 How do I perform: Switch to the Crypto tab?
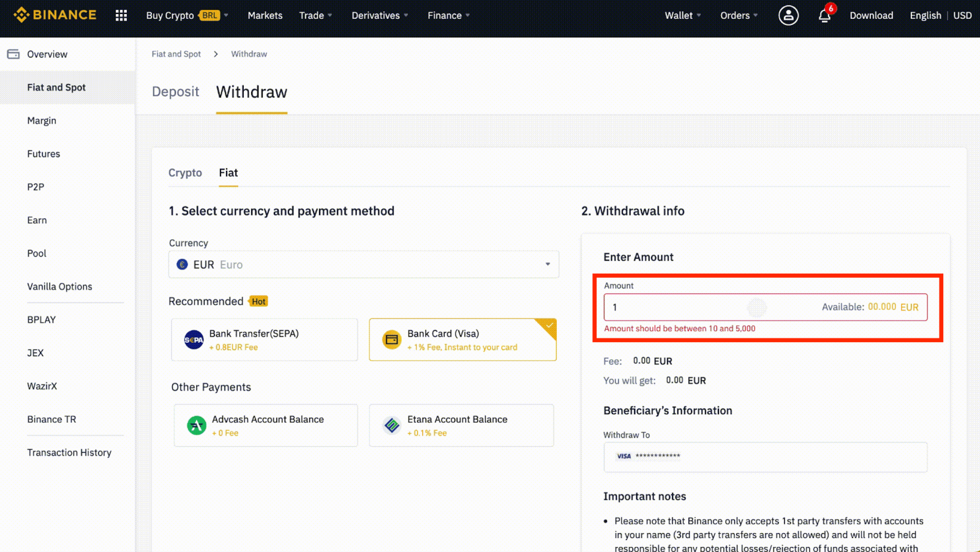click(185, 173)
